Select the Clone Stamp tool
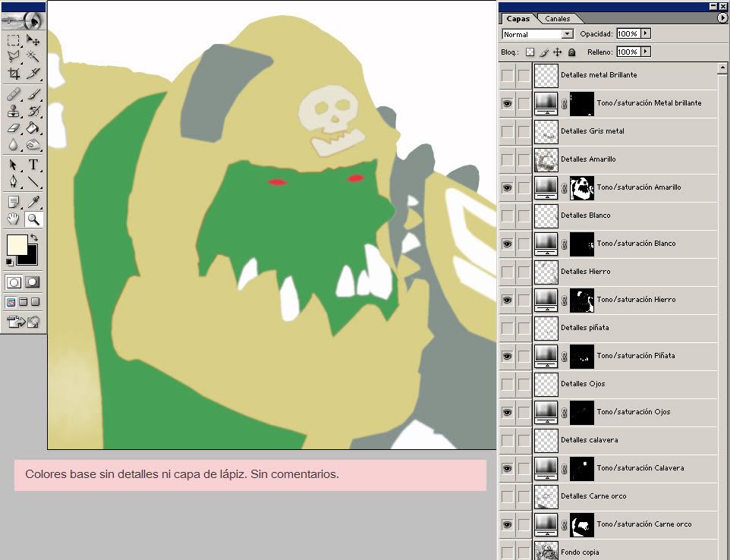The width and height of the screenshot is (730, 560). 14,111
